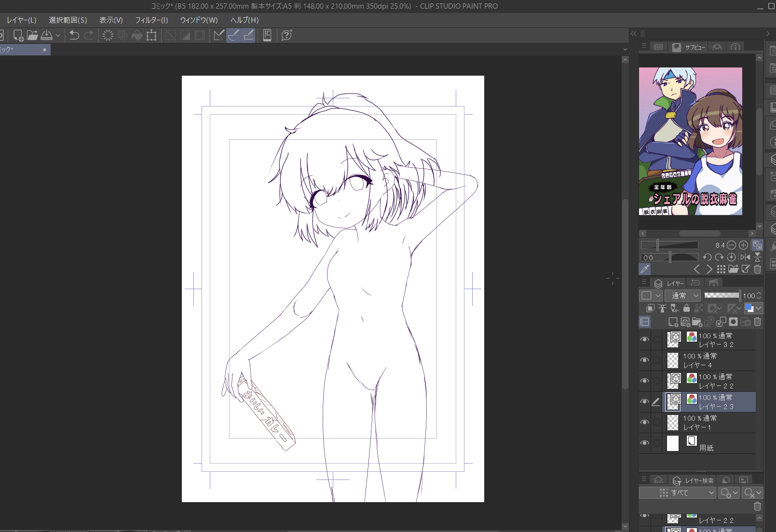
Task: Click the Lock Layer padlock icon
Action: (x=686, y=308)
